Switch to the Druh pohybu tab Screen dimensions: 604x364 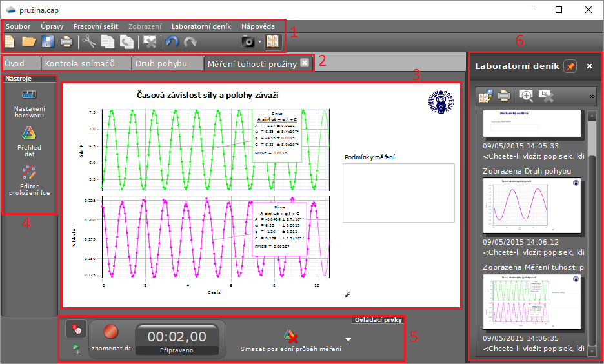click(x=161, y=63)
